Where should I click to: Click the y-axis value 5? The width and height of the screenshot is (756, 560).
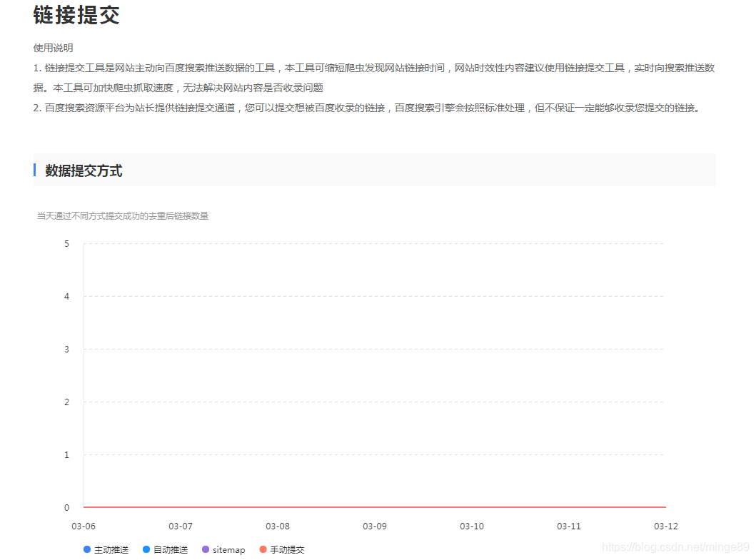pos(66,244)
